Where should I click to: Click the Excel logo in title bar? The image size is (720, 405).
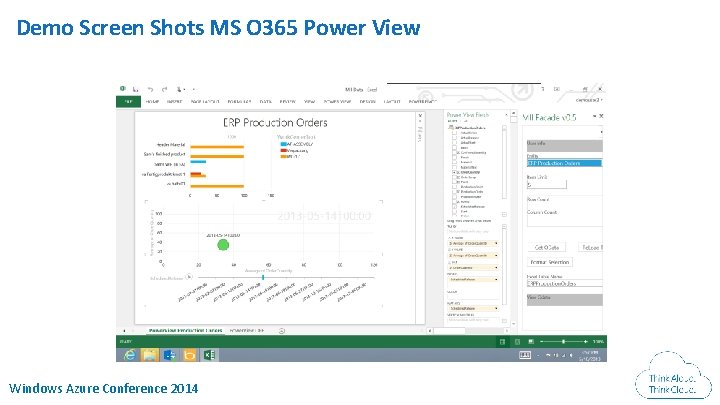(123, 89)
